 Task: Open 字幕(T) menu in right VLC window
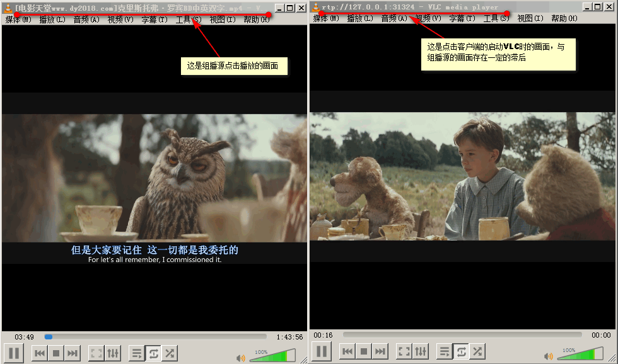462,18
